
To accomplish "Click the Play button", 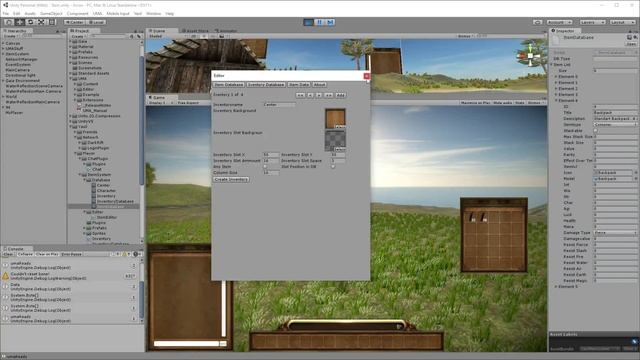I will point(309,22).
